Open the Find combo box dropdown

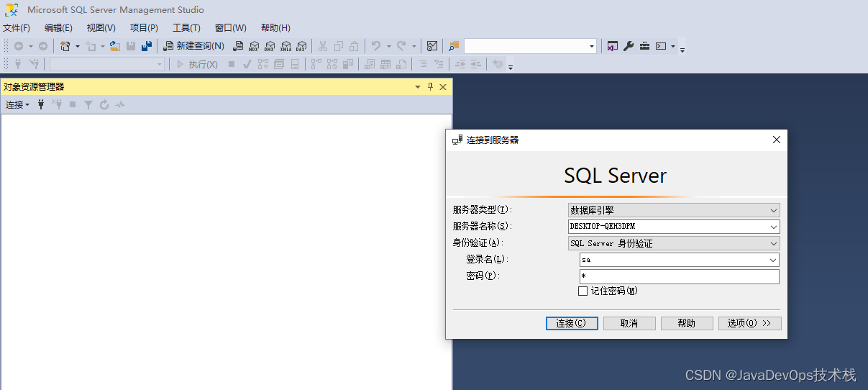[593, 46]
